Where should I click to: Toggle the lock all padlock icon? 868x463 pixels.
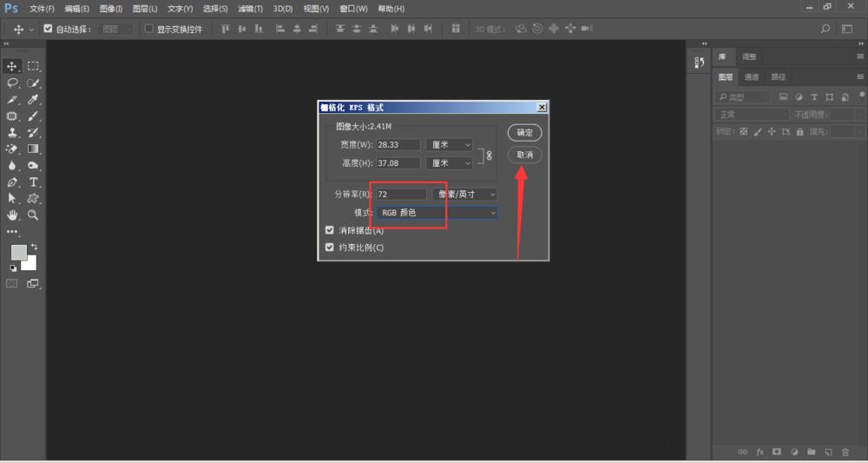pos(799,132)
